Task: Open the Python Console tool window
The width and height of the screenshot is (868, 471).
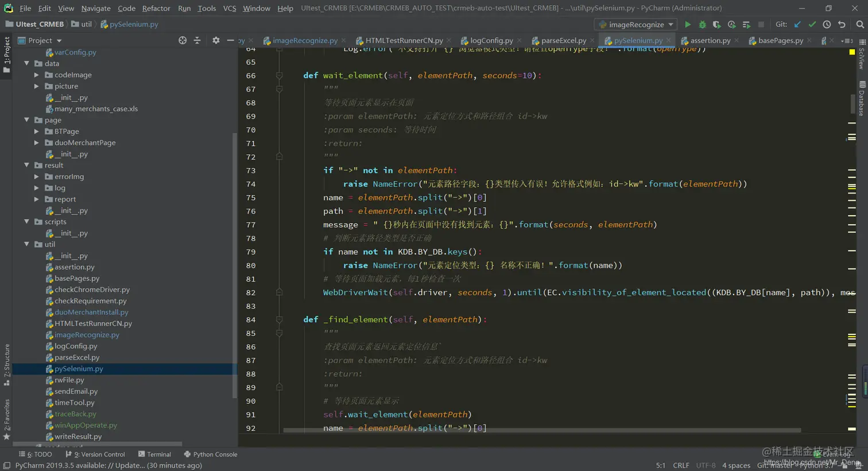Action: [210, 454]
